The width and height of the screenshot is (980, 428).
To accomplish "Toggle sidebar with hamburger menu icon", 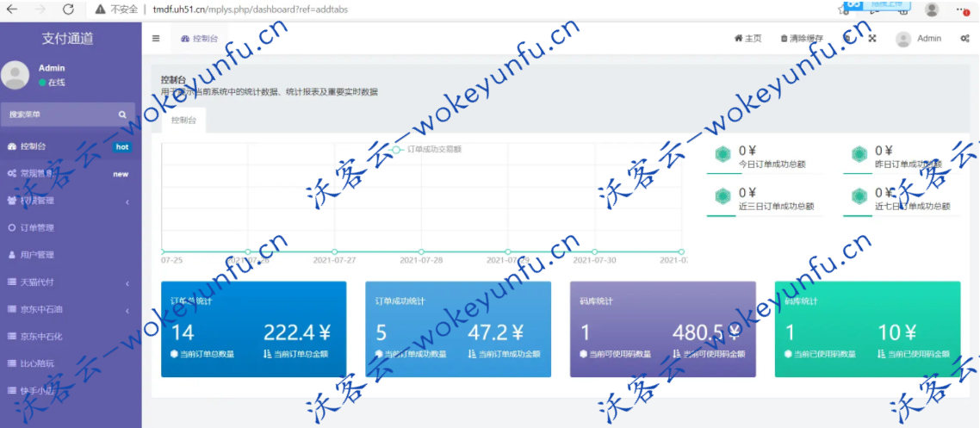I will 156,38.
